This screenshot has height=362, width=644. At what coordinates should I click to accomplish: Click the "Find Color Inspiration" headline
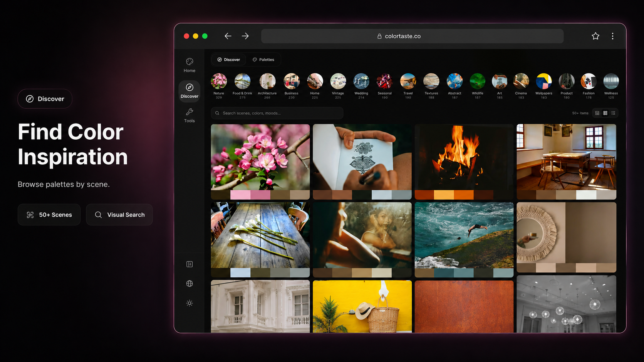(73, 144)
